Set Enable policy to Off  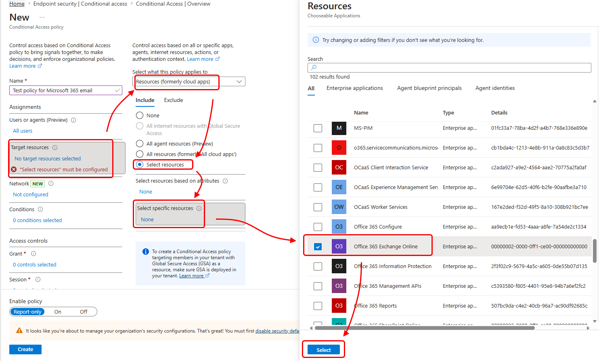pyautogui.click(x=84, y=312)
